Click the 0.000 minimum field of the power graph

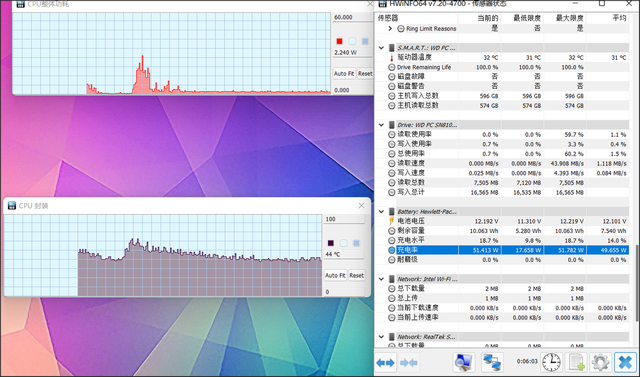tap(352, 90)
